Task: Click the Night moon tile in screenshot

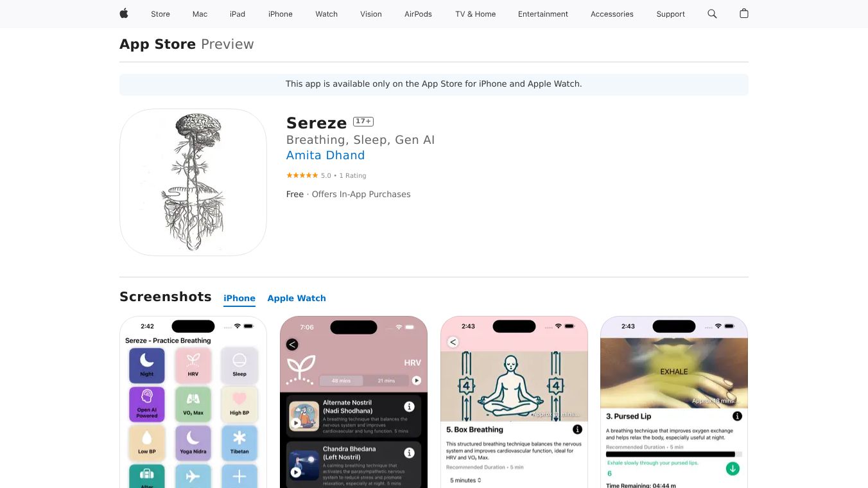Action: tap(147, 365)
